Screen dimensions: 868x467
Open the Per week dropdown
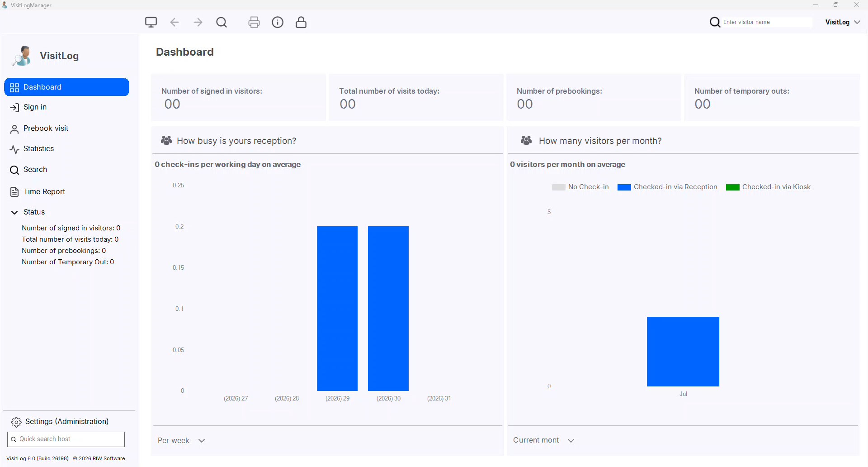pos(181,440)
